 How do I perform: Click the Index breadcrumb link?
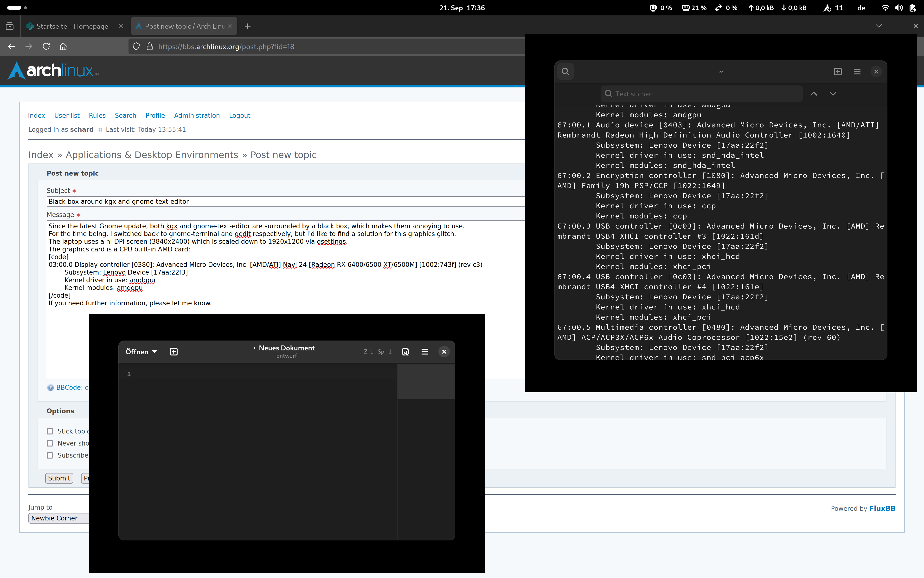(41, 155)
